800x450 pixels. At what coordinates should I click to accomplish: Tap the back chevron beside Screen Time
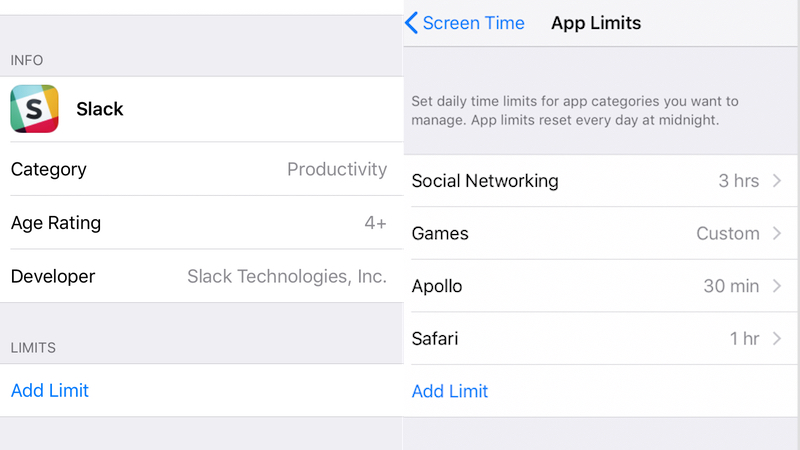pos(411,23)
